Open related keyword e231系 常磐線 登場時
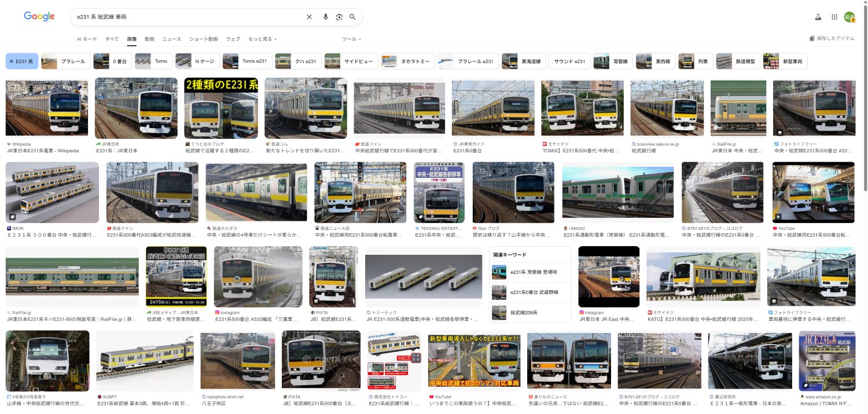 click(530, 272)
